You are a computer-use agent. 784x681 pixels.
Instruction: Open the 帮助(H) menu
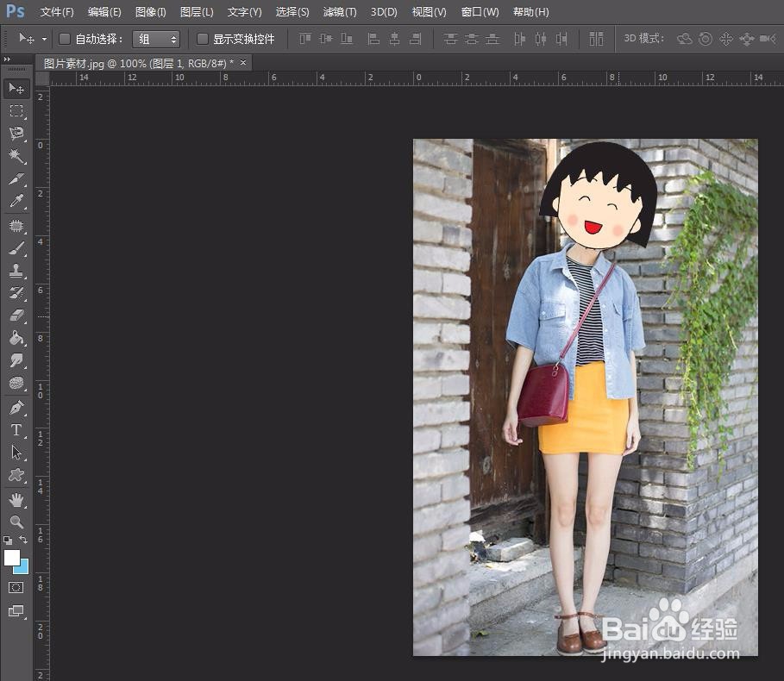tap(531, 12)
